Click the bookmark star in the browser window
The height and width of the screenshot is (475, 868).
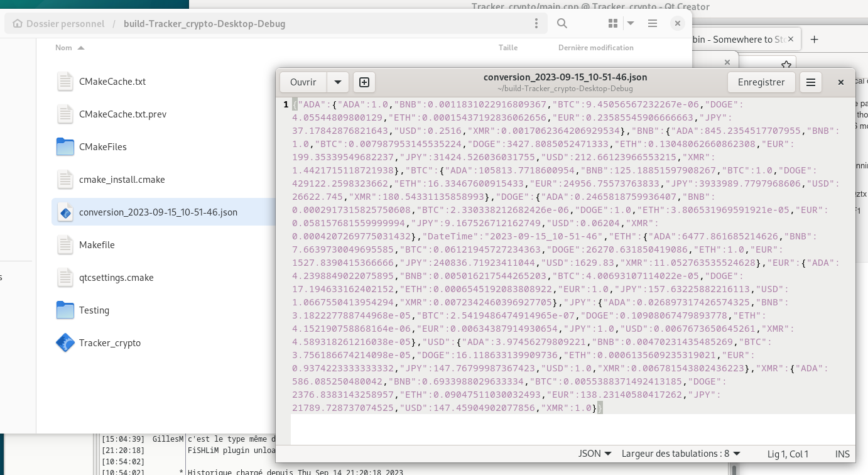coord(786,64)
